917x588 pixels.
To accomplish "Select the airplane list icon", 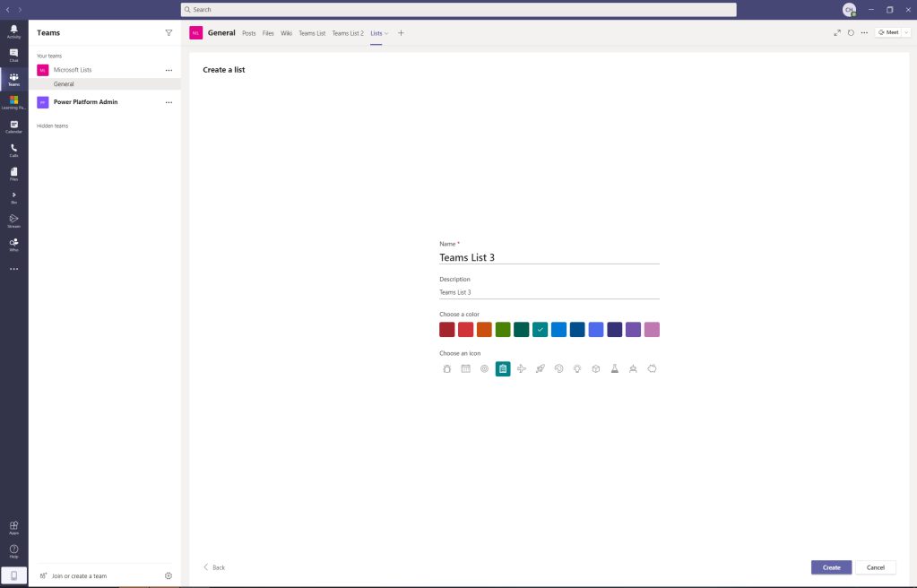I will tap(522, 368).
